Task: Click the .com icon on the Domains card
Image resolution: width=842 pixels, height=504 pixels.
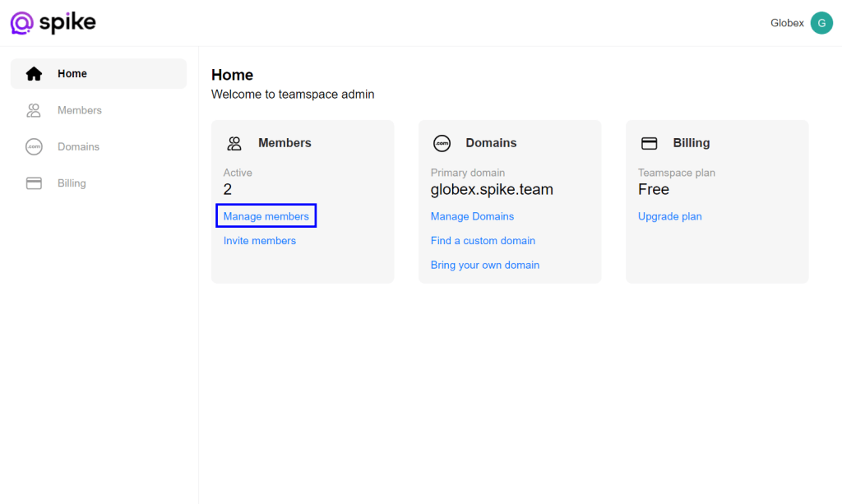Action: (442, 142)
